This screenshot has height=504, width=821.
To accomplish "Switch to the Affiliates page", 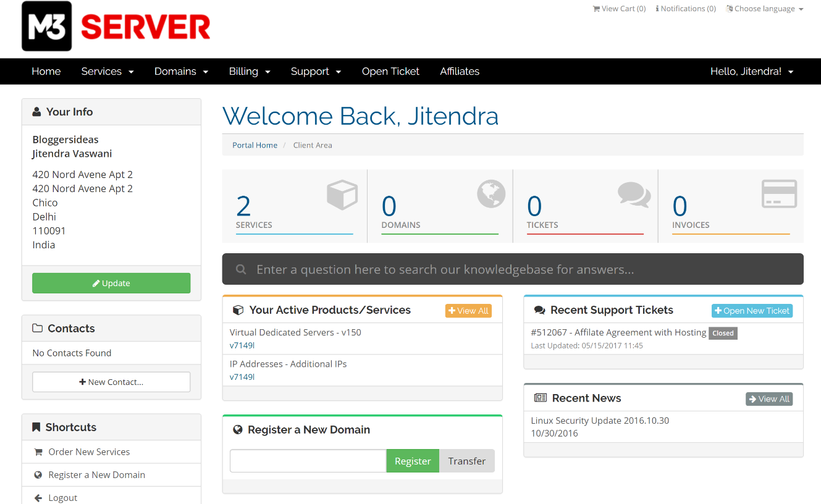I will [460, 71].
